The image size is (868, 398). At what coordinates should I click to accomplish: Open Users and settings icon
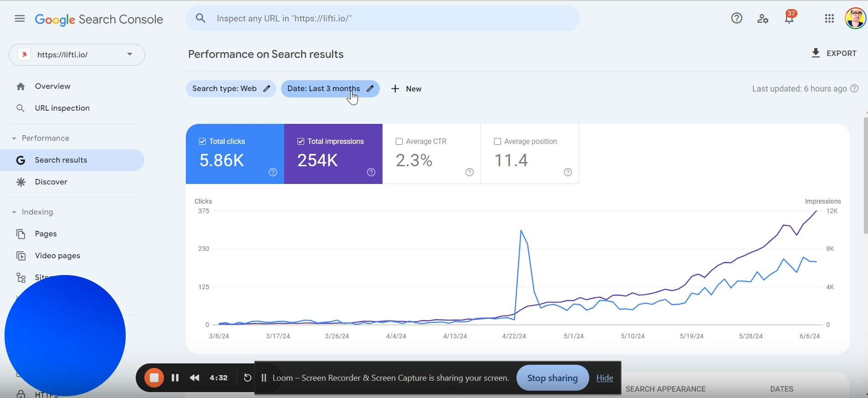click(763, 19)
